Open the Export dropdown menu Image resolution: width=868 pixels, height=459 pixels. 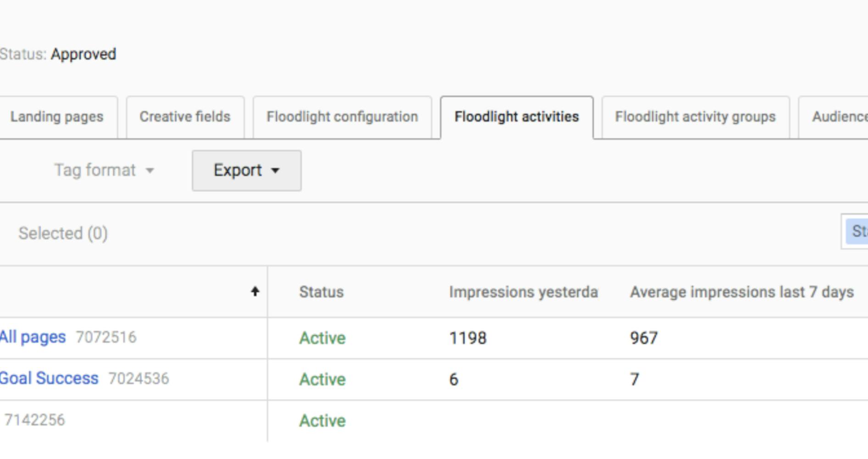pos(246,170)
